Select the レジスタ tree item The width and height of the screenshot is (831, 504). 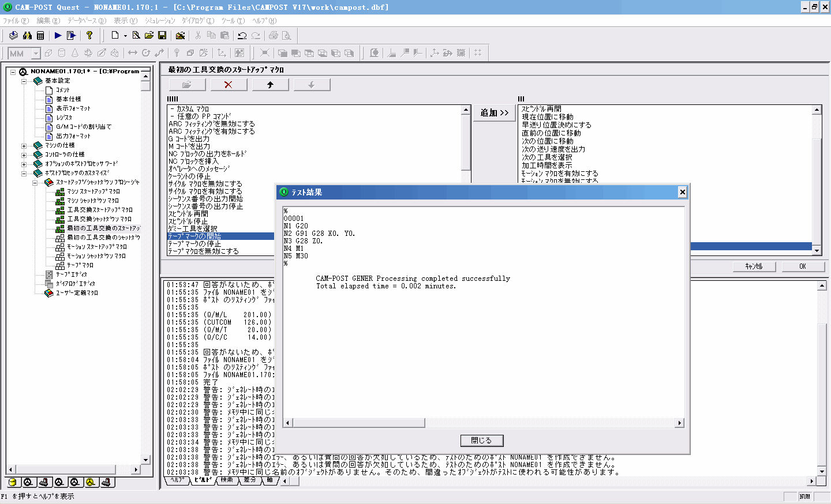64,118
